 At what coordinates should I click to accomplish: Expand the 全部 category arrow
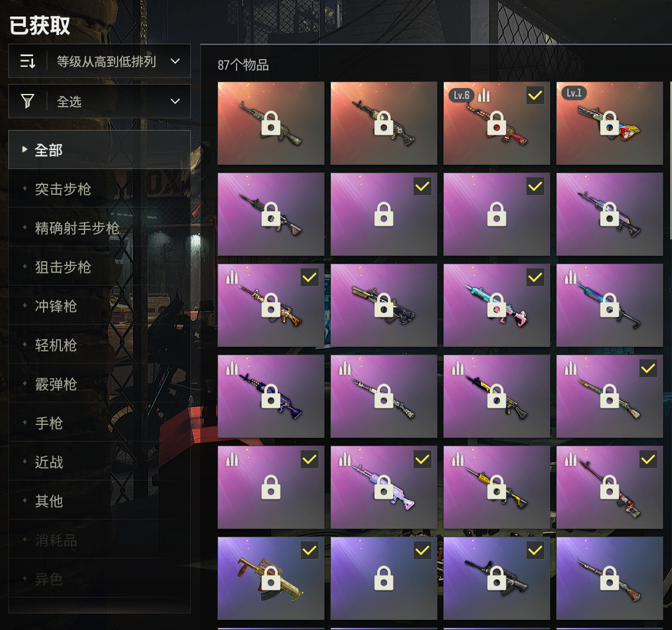pyautogui.click(x=24, y=149)
